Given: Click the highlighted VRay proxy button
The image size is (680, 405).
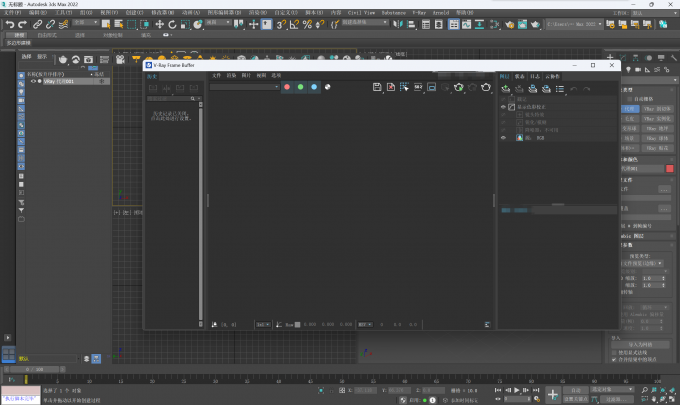Looking at the screenshot, I should pos(630,109).
